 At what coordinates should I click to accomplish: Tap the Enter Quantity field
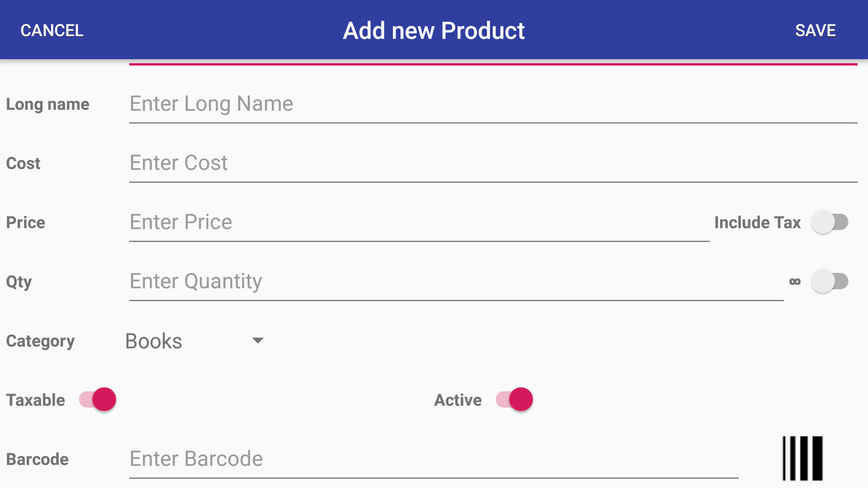tap(456, 282)
